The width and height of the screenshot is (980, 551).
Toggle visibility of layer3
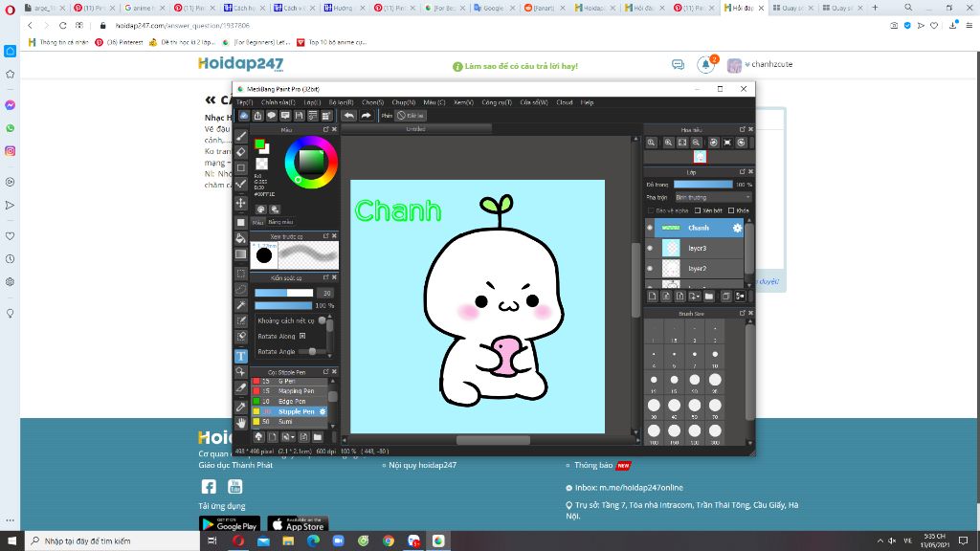click(x=650, y=248)
